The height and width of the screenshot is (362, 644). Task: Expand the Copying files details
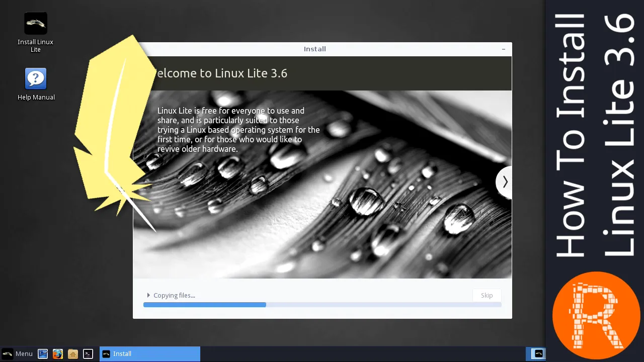click(148, 295)
